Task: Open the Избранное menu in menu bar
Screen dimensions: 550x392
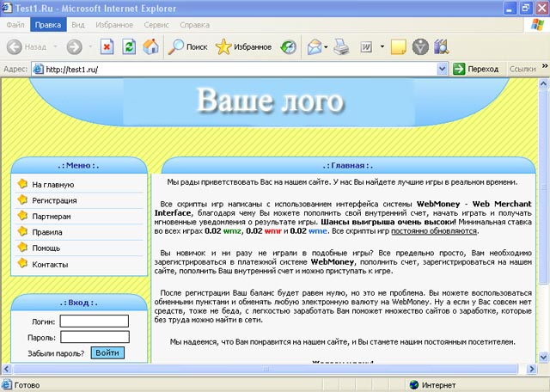Action: pos(114,25)
